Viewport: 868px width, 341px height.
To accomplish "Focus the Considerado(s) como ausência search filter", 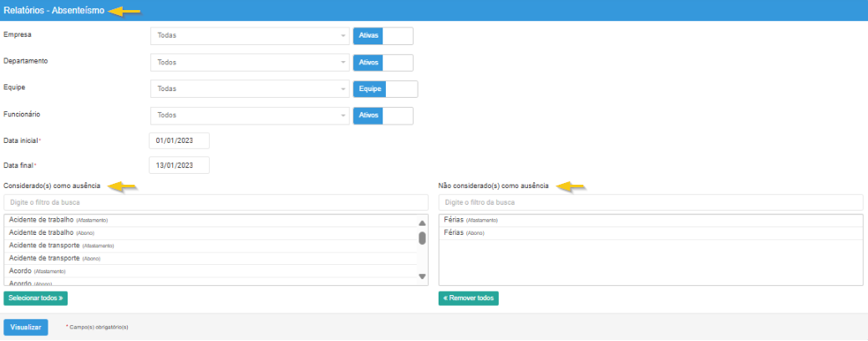I will tap(216, 203).
